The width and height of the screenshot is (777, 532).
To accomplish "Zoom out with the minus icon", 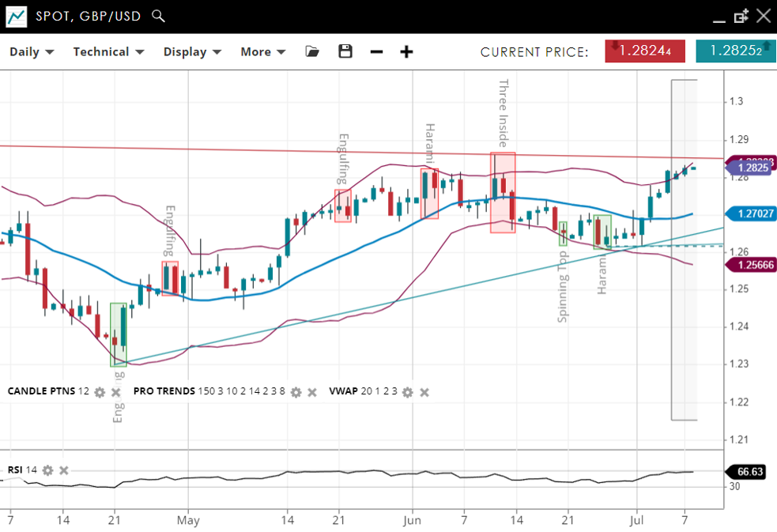I will [x=376, y=52].
